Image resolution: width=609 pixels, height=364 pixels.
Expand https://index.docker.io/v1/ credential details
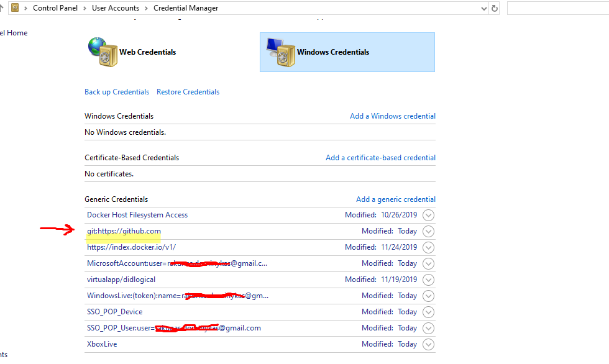428,247
